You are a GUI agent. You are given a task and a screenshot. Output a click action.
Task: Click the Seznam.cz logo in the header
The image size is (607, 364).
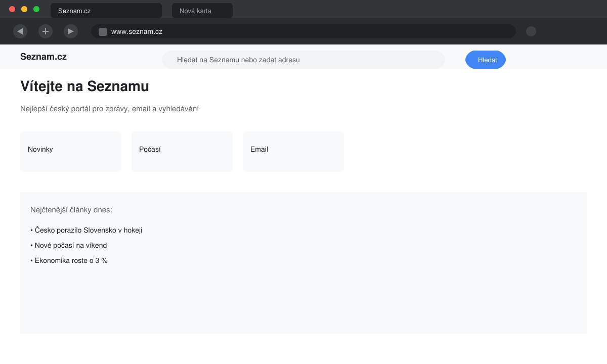[x=44, y=57]
